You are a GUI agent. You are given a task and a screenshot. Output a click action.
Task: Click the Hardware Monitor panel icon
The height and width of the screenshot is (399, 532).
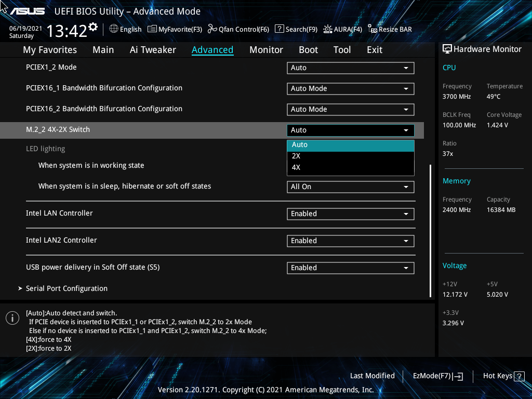(447, 49)
